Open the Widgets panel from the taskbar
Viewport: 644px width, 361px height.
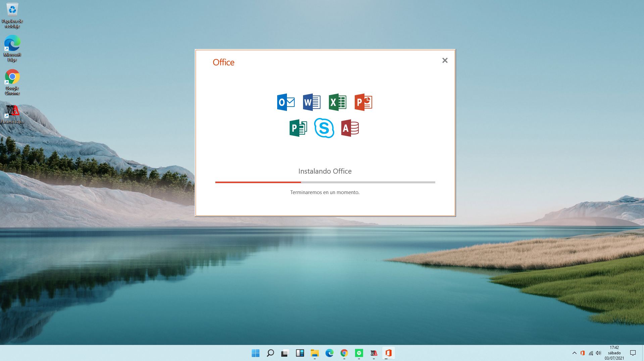pos(300,353)
